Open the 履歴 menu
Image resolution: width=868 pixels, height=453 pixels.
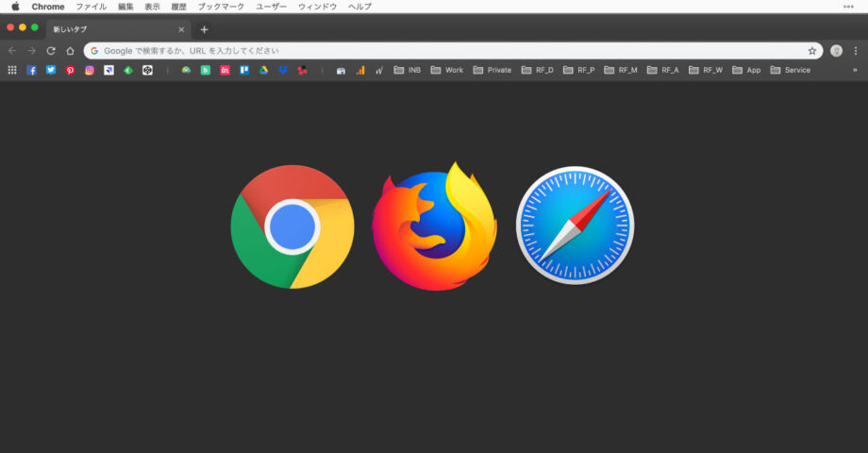(179, 7)
